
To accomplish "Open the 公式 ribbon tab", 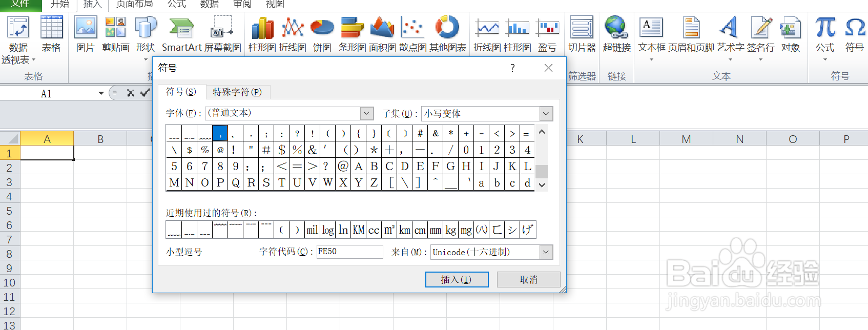I will pyautogui.click(x=177, y=4).
